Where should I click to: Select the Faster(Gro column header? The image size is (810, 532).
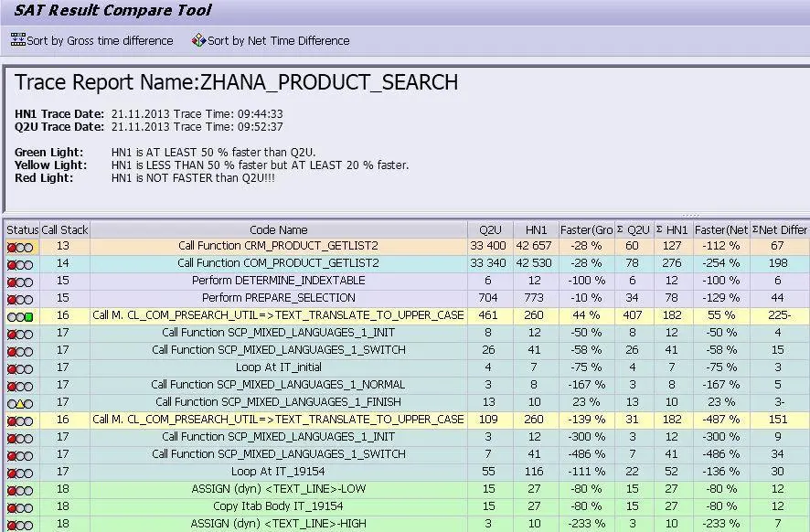click(586, 229)
